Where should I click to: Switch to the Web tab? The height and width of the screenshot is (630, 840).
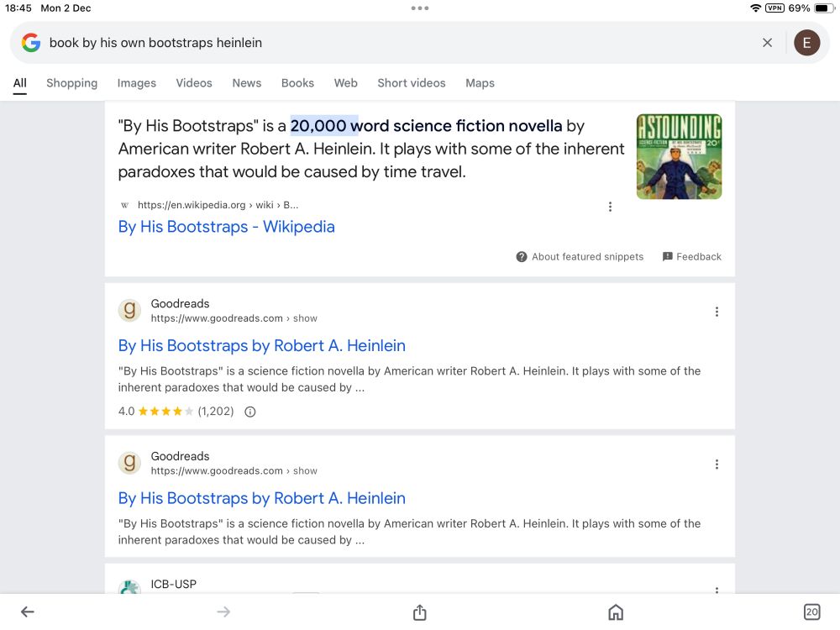pyautogui.click(x=345, y=83)
